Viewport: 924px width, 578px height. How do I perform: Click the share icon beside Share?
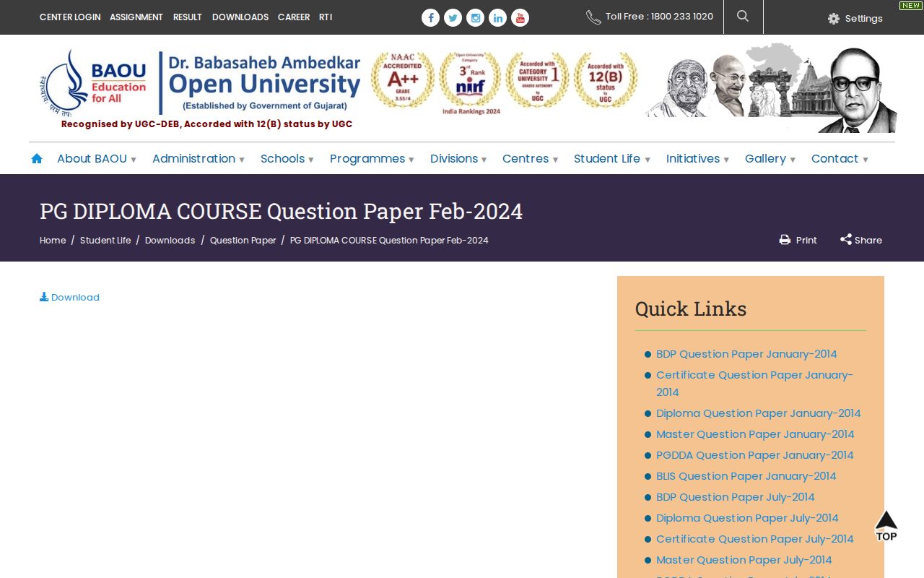[846, 239]
